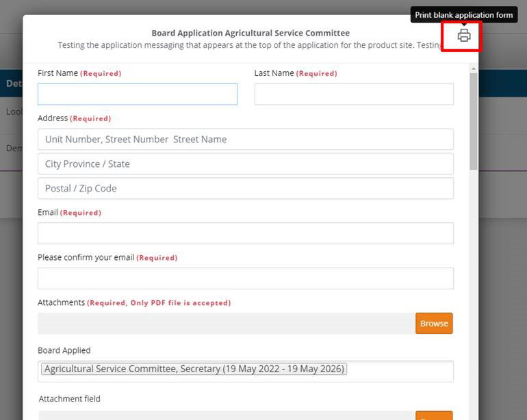Click the Last Name (Required) label

296,73
